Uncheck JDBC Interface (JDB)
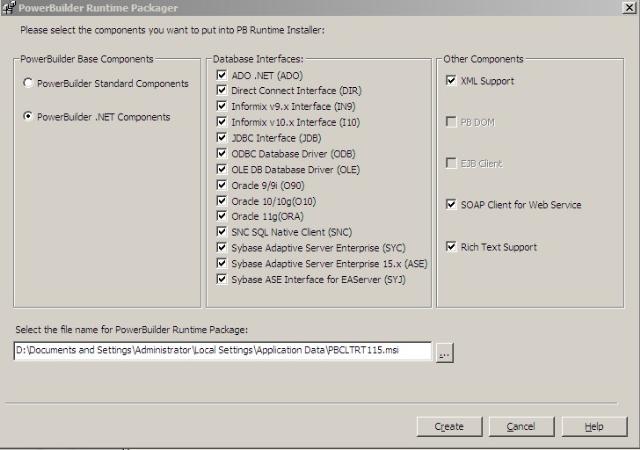The height and width of the screenshot is (450, 640). [222, 138]
